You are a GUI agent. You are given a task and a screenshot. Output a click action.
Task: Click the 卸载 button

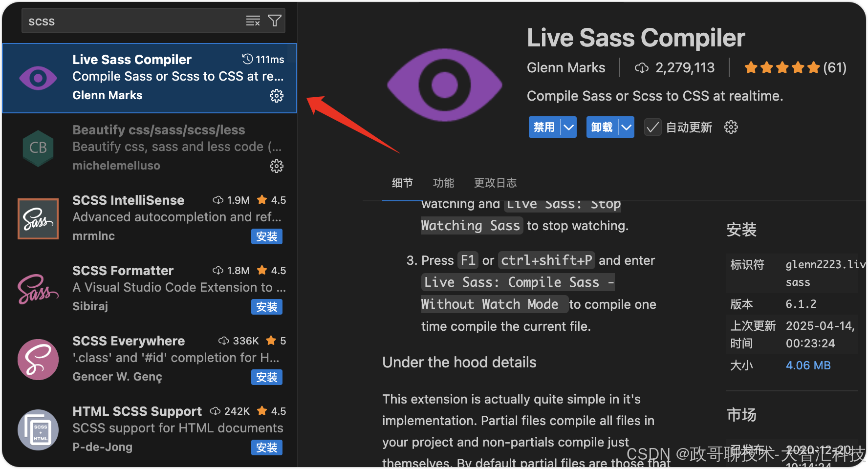click(x=602, y=128)
